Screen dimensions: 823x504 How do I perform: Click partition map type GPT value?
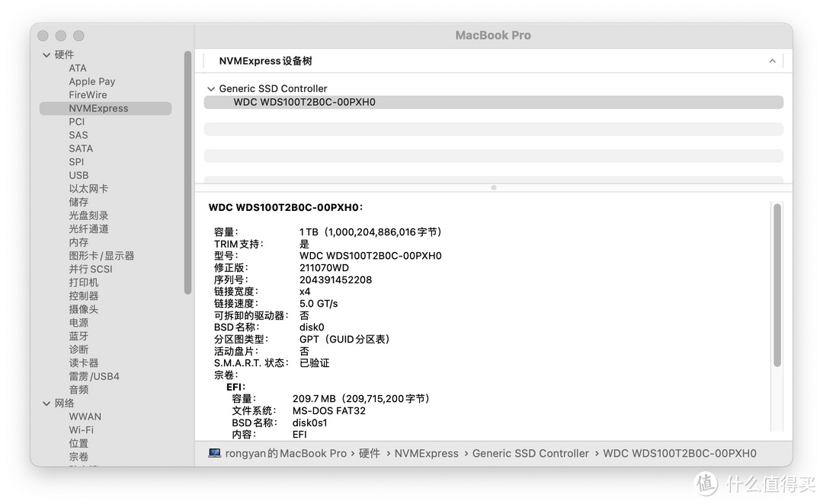[344, 340]
